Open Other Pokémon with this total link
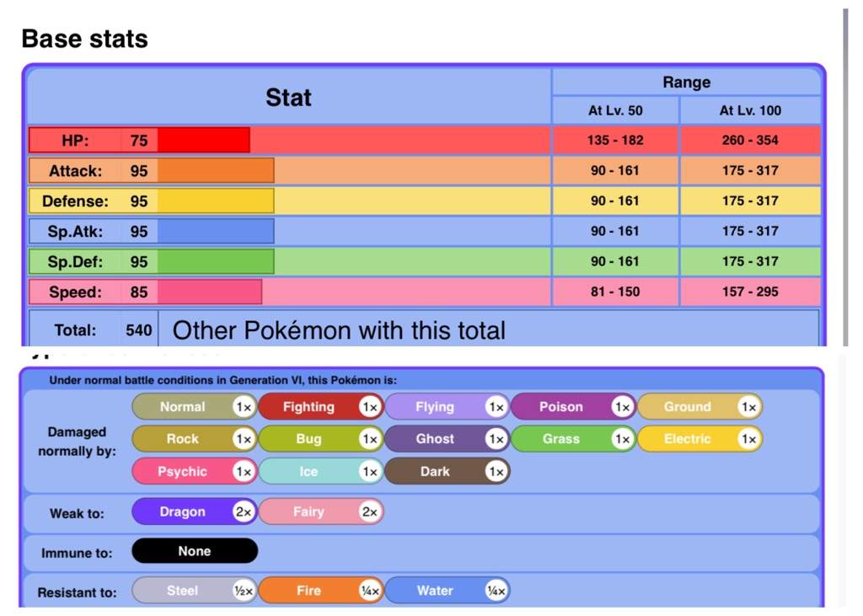The height and width of the screenshot is (616, 863). click(x=339, y=330)
